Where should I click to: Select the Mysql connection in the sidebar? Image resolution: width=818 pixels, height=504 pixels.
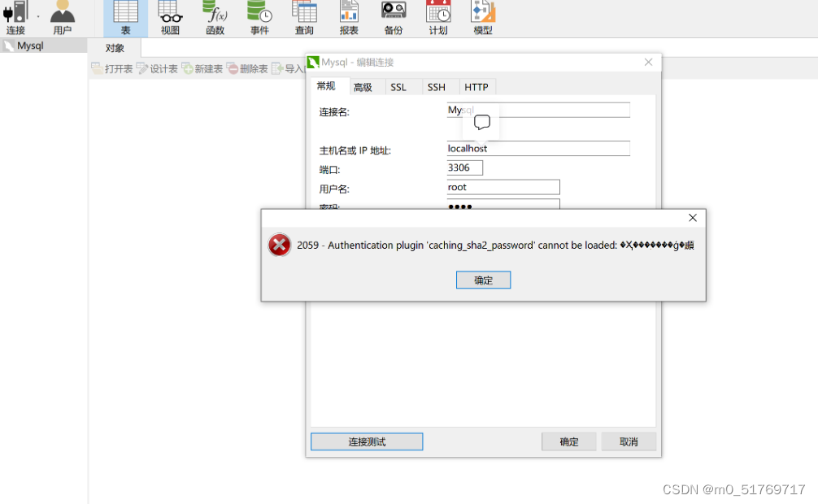(43, 46)
